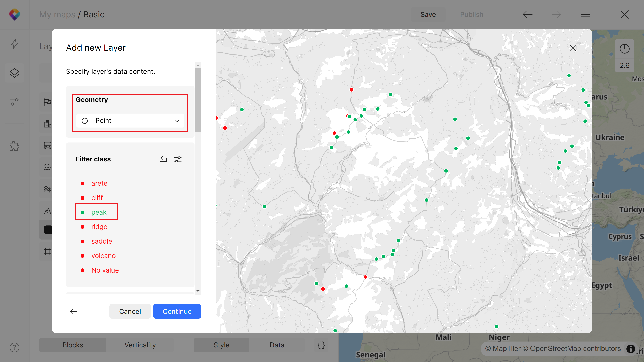The width and height of the screenshot is (644, 362).
Task: Click the reset filter class arrow icon
Action: [x=163, y=159]
